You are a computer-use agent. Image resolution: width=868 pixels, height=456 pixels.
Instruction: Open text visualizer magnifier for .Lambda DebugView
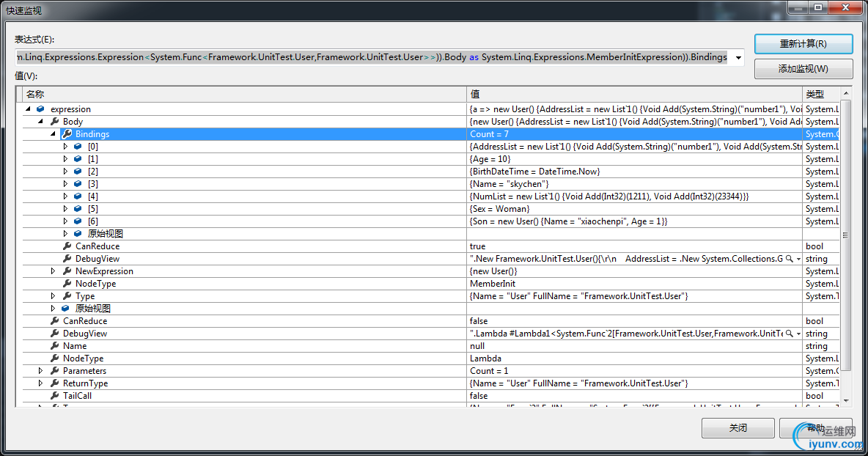790,333
